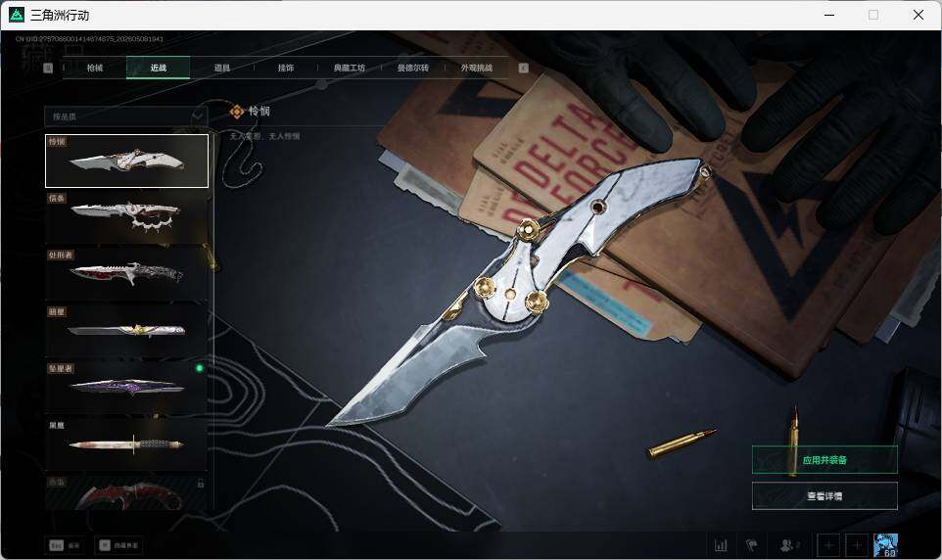Image resolution: width=942 pixels, height=560 pixels.
Task: Click the next-tab key icon right of 外观挑战
Action: click(523, 68)
